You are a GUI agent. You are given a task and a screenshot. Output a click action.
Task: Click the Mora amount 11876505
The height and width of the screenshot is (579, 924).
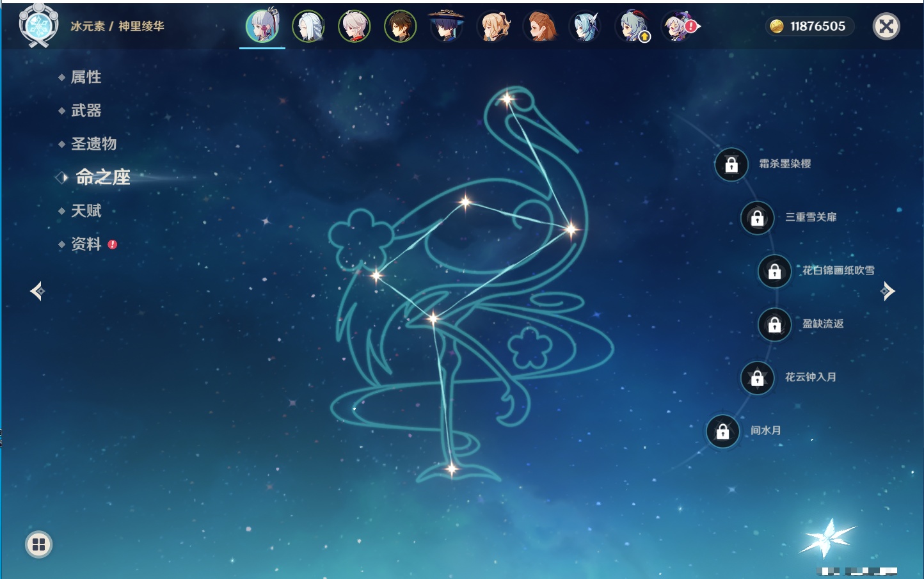pyautogui.click(x=818, y=26)
